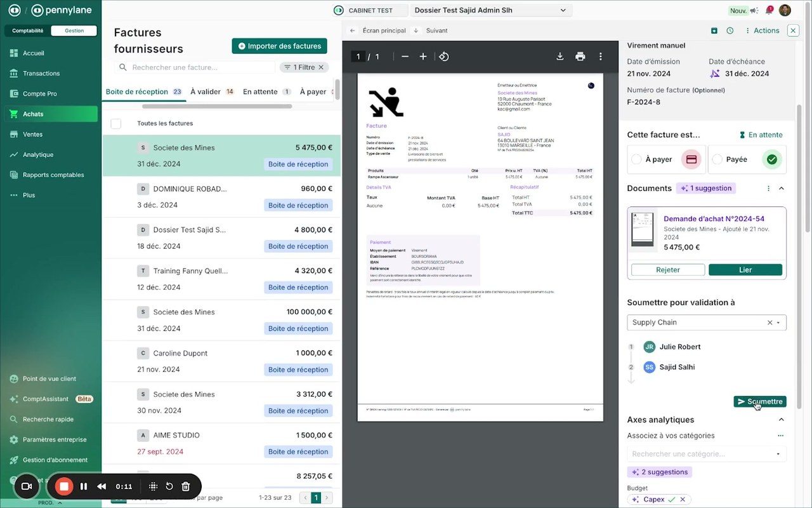
Task: Download the PDF invoice
Action: (x=560, y=57)
